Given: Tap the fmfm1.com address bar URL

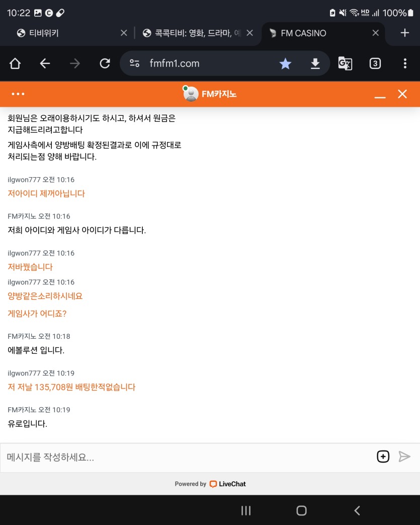Looking at the screenshot, I should (x=175, y=63).
